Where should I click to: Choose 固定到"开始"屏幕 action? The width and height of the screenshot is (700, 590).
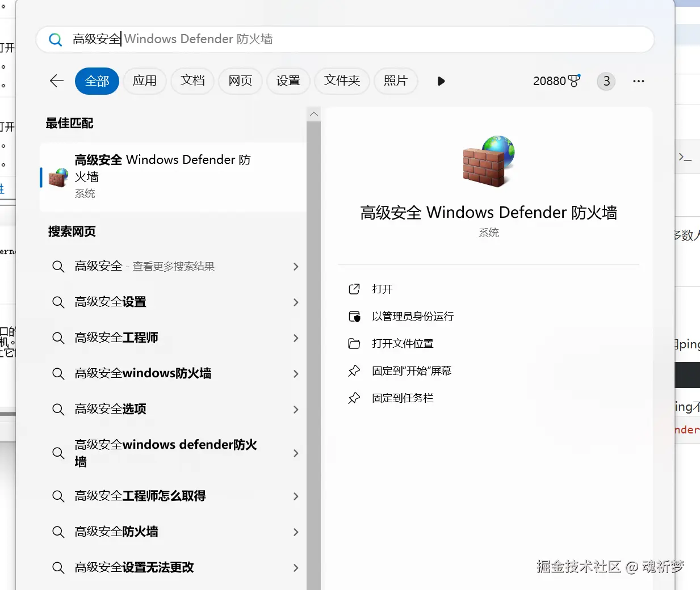click(x=412, y=371)
